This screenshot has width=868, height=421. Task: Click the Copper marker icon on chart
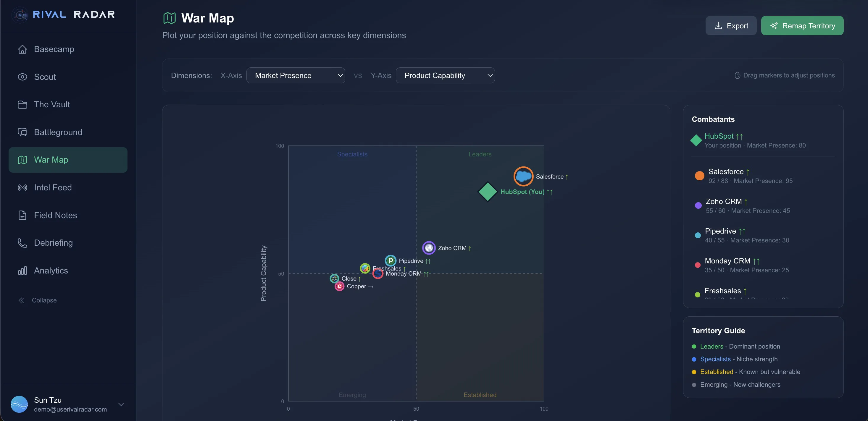pos(339,286)
